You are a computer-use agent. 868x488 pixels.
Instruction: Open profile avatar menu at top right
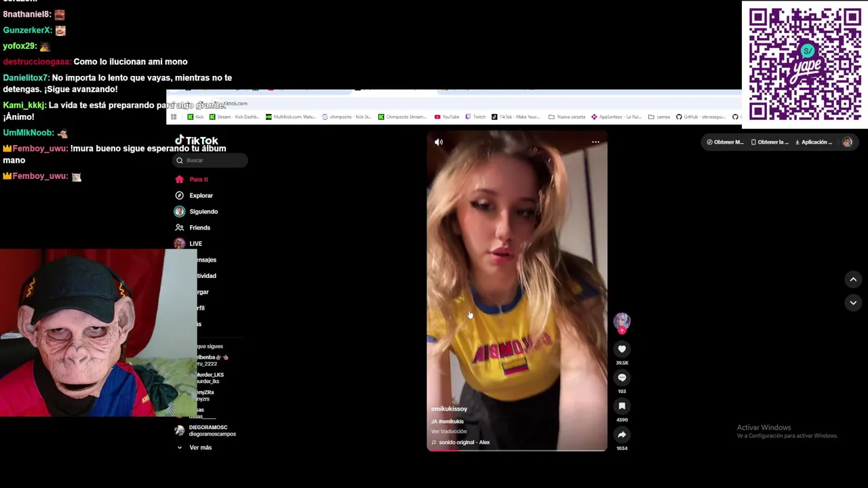[847, 142]
